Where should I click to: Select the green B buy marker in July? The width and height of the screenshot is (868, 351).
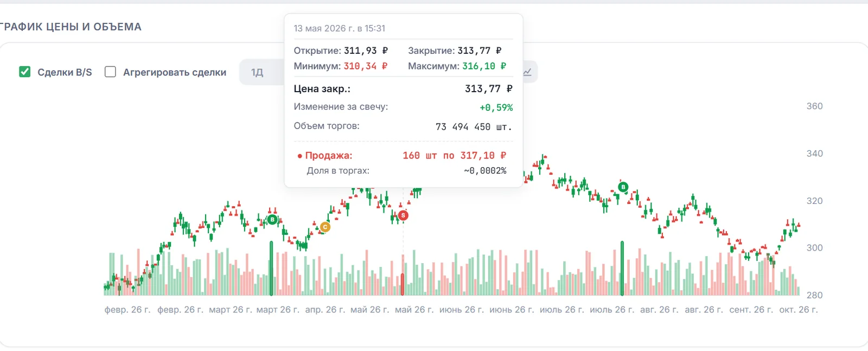click(x=623, y=187)
